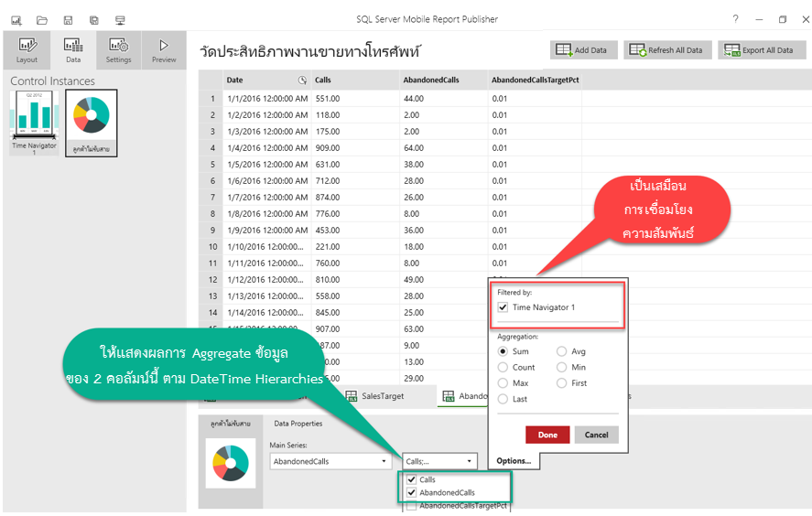Image resolution: width=812 pixels, height=516 pixels.
Task: Uncheck the Calls checkbox in the dropdown list
Action: [412, 479]
